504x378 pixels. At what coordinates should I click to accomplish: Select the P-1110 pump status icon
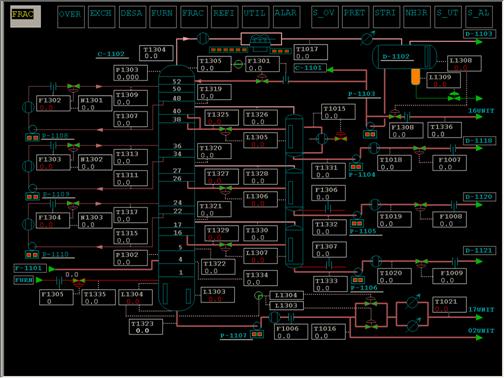click(x=32, y=255)
